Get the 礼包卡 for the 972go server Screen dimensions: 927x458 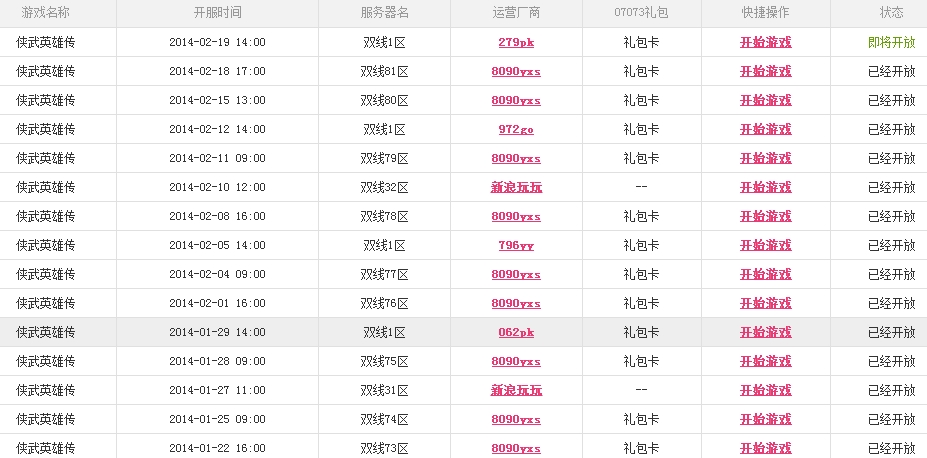641,130
